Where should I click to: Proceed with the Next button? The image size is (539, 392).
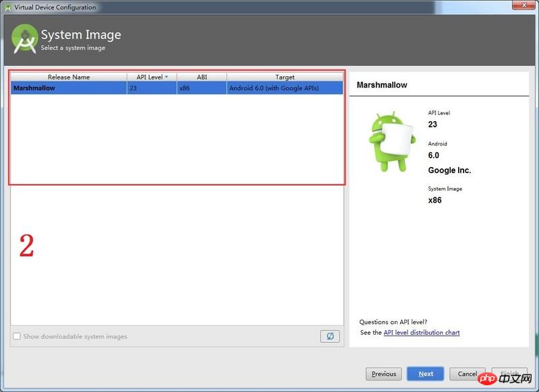426,374
